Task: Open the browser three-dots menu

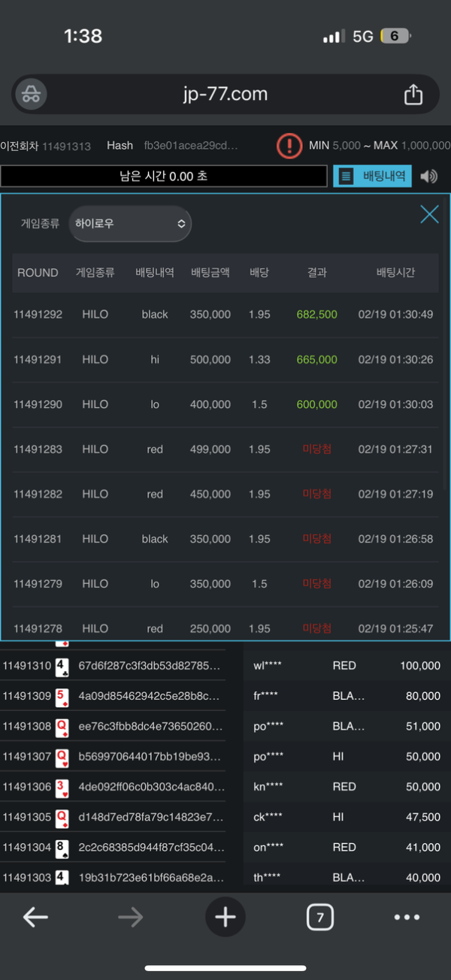Action: pos(407,917)
